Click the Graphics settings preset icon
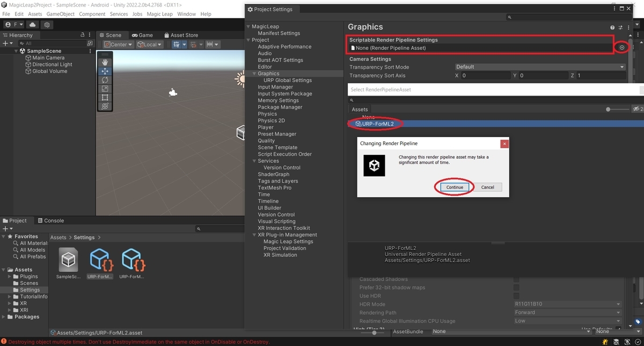The width and height of the screenshot is (644, 346). tap(620, 27)
